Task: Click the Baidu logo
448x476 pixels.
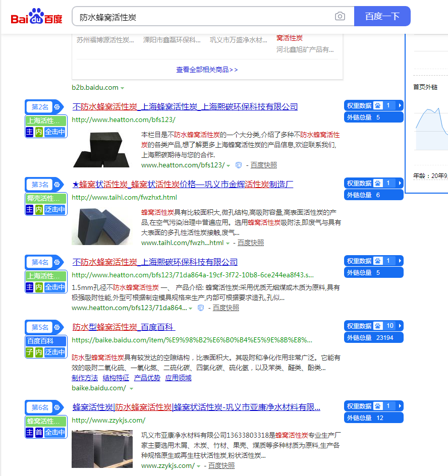Action: pyautogui.click(x=36, y=17)
